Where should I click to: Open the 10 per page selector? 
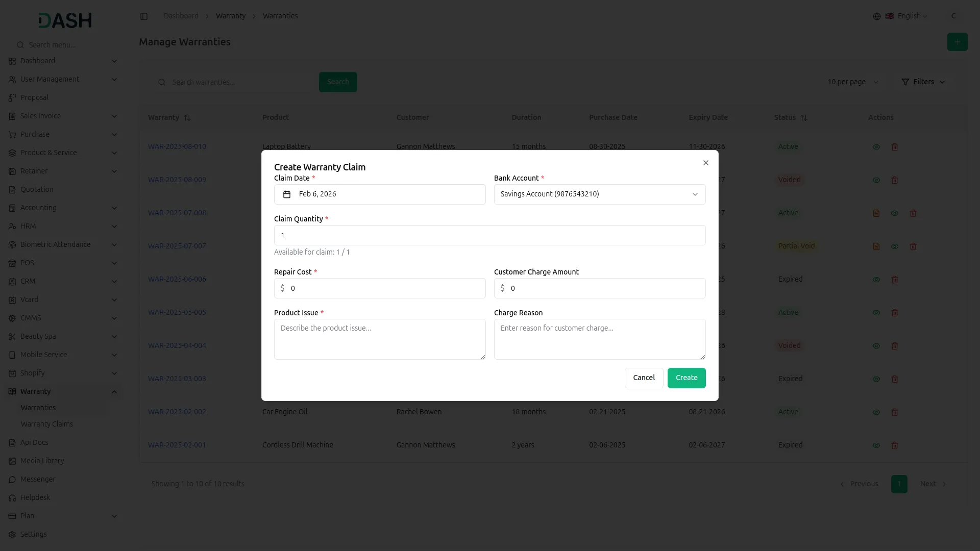853,82
